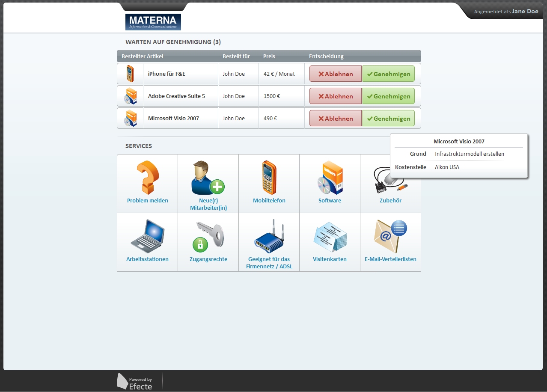Click the iPhone für F&E phone icon
The image size is (547, 392).
click(x=130, y=74)
